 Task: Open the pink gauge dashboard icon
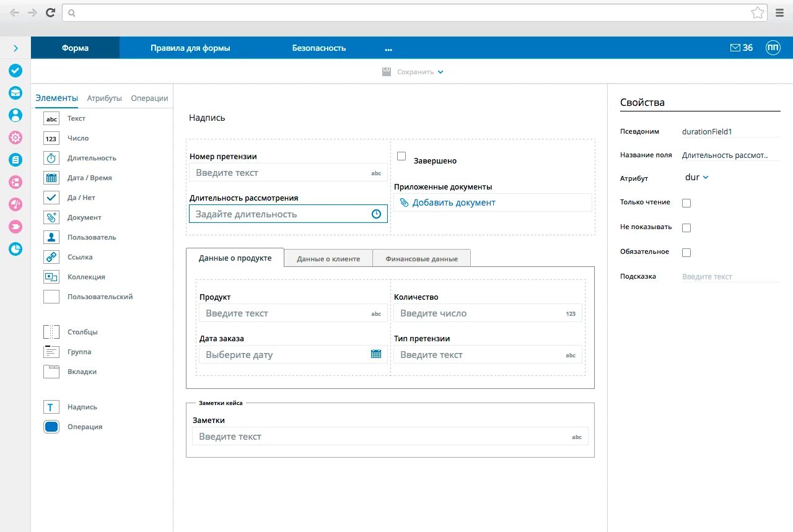pyautogui.click(x=15, y=204)
